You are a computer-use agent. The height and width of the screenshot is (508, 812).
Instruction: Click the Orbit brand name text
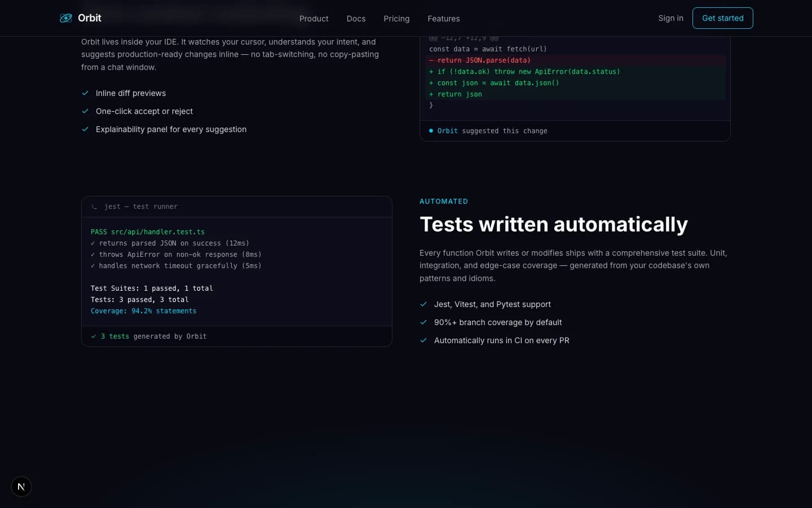coord(90,18)
